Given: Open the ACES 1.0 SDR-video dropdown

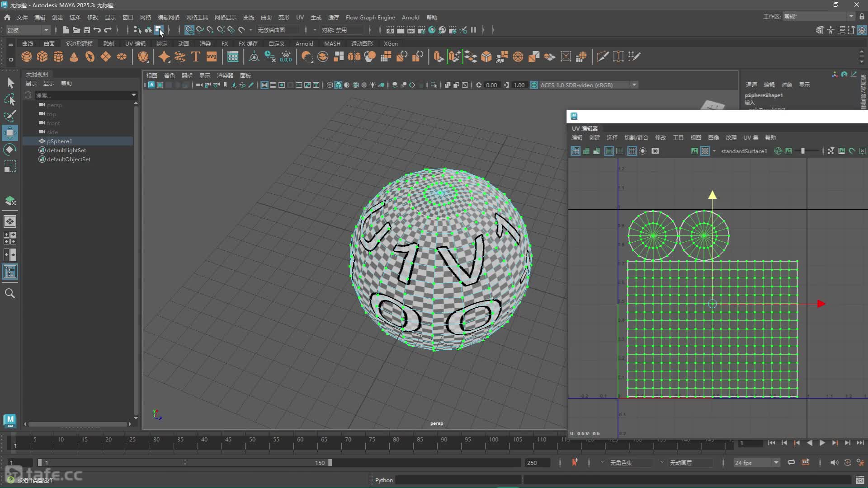Looking at the screenshot, I should click(x=634, y=85).
